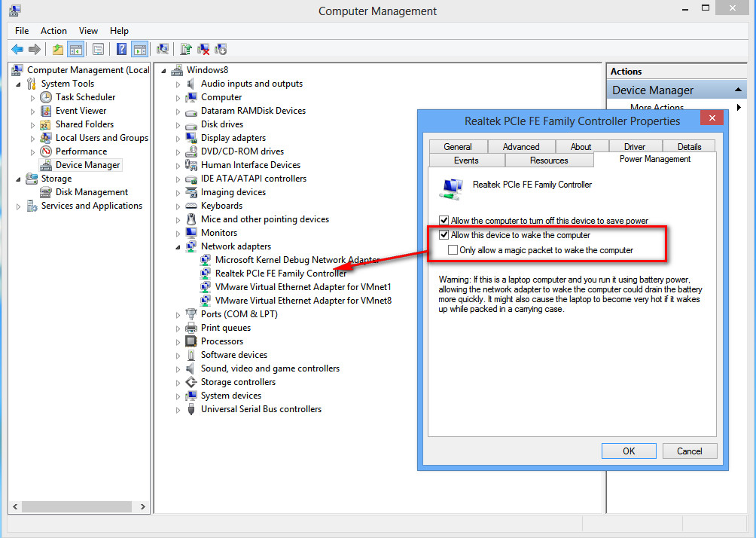
Task: Switch to the Resources tab
Action: pyautogui.click(x=549, y=160)
